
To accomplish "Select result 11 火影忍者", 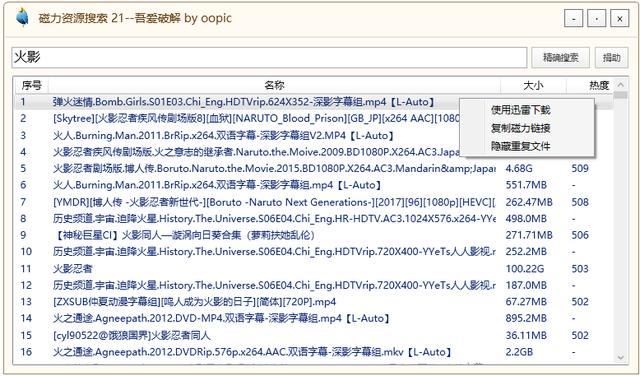I will pos(313,269).
